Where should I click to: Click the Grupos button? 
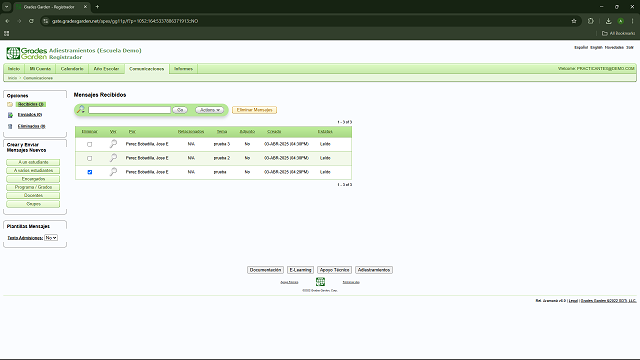coord(33,204)
